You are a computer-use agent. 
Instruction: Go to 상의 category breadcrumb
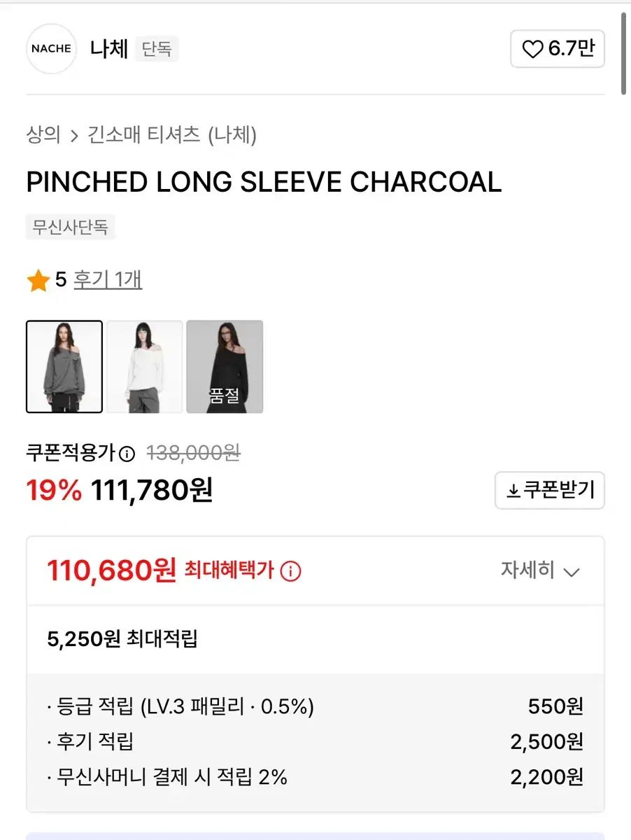point(43,134)
